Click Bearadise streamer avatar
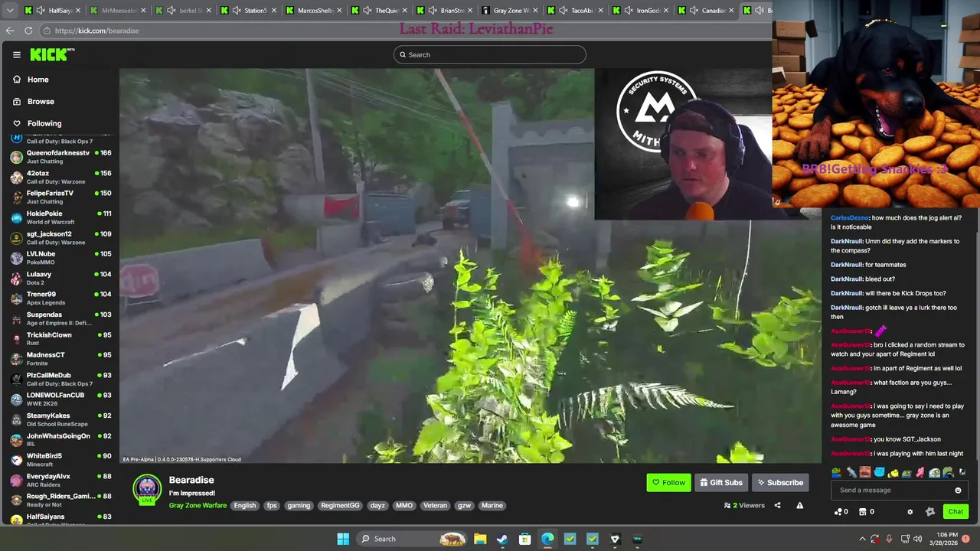Image resolution: width=980 pixels, height=551 pixels. coord(147,490)
